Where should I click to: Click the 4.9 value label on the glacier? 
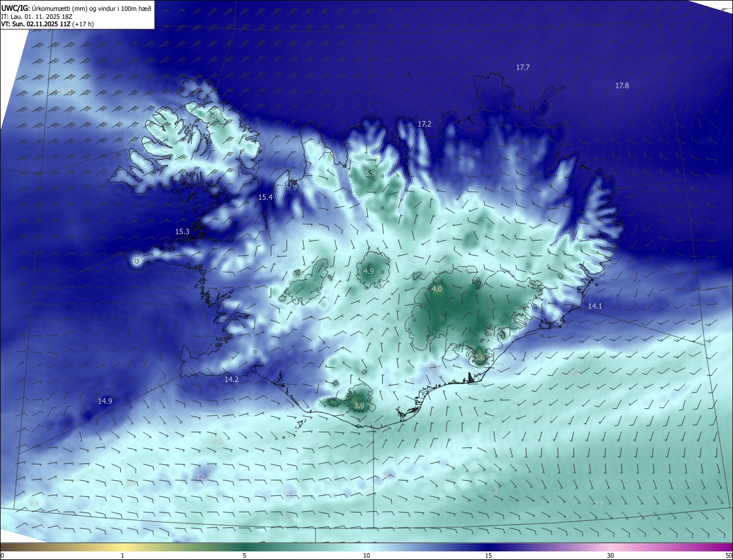(x=369, y=271)
